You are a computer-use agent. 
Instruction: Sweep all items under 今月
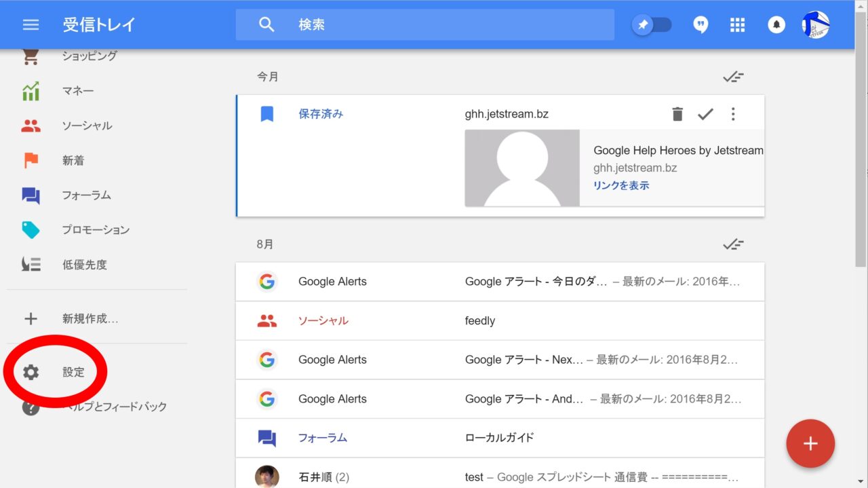[x=733, y=77]
